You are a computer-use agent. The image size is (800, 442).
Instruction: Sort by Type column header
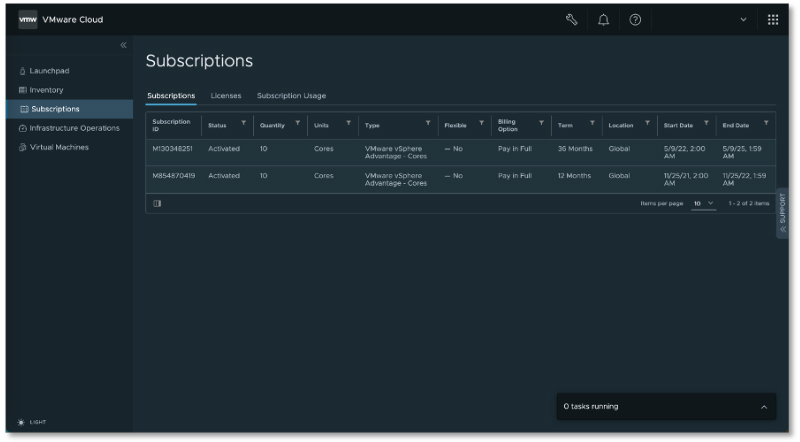point(372,126)
